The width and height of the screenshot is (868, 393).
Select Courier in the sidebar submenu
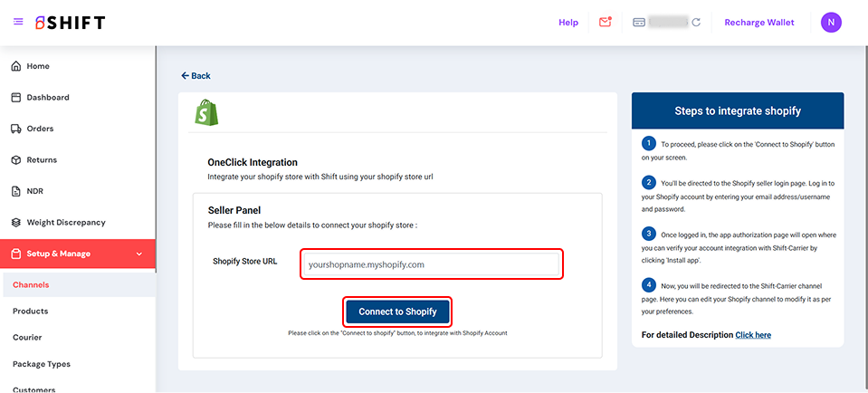click(27, 338)
